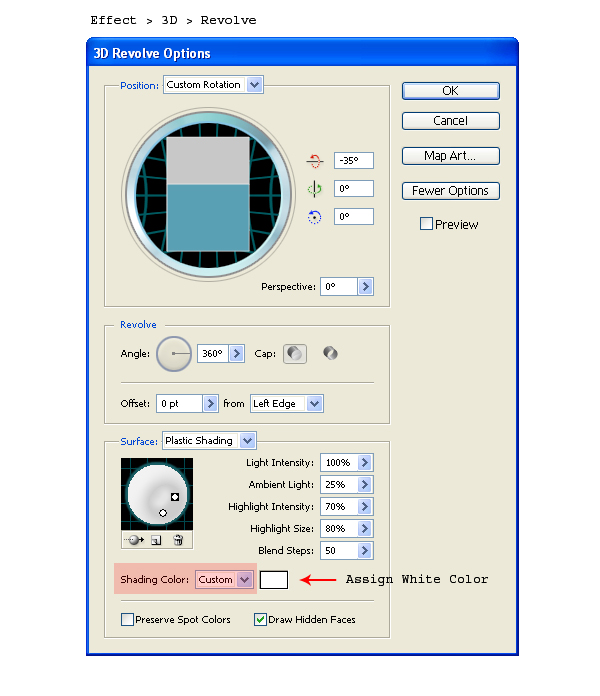Viewport: 600px width, 696px height.
Task: Turn cap off for hollow appearance
Action: pyautogui.click(x=330, y=354)
